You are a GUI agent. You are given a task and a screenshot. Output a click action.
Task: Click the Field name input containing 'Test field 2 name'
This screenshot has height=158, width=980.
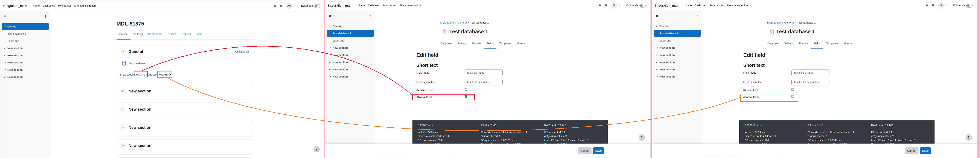click(x=810, y=73)
